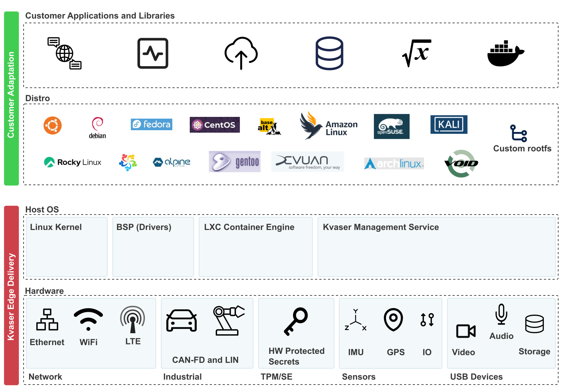
Task: Select the activity monitor pulse icon
Action: pyautogui.click(x=153, y=53)
